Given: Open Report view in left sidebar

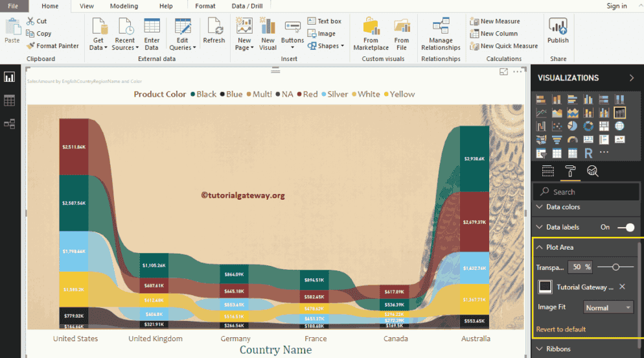Looking at the screenshot, I should tap(10, 77).
